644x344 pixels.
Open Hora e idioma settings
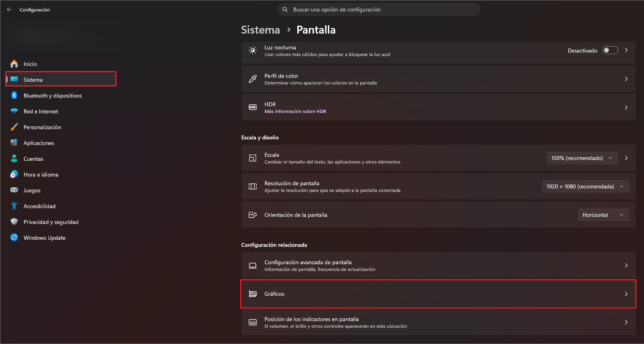(61, 174)
